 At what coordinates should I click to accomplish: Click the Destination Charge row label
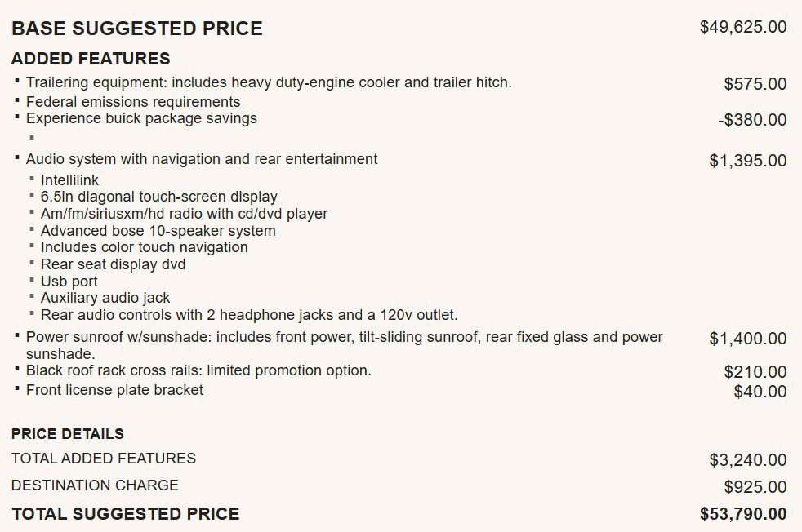95,485
